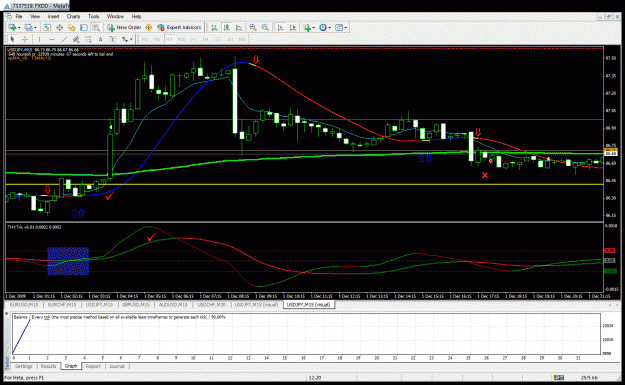The width and height of the screenshot is (625, 385).
Task: Open the tester Report tab
Action: 93,366
